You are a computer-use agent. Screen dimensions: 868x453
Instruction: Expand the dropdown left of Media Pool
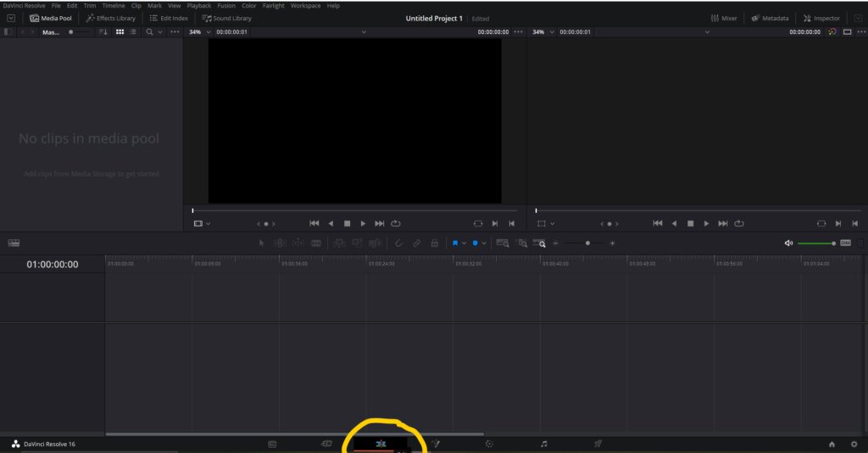point(10,19)
